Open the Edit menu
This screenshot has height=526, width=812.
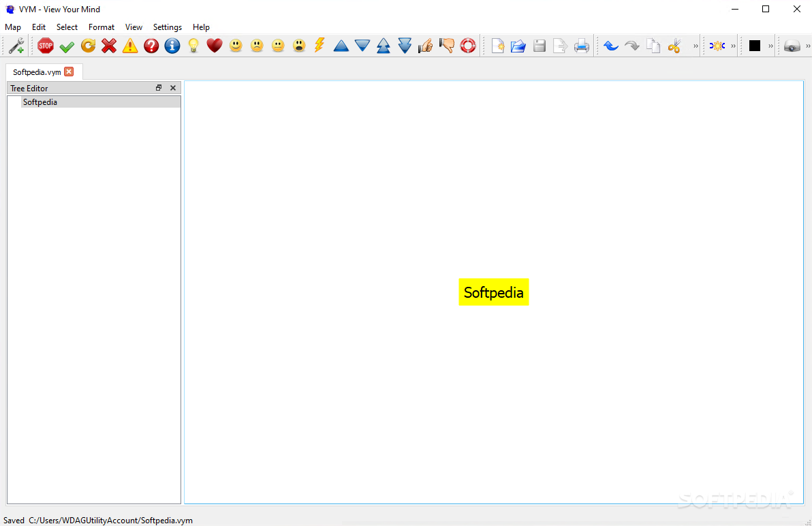pyautogui.click(x=39, y=27)
